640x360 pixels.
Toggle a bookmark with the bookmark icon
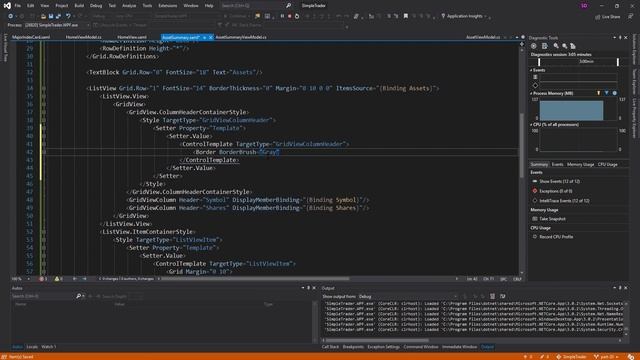pos(406,16)
